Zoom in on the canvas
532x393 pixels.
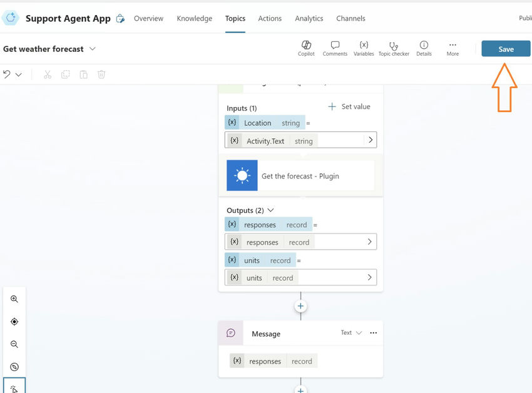tap(14, 299)
